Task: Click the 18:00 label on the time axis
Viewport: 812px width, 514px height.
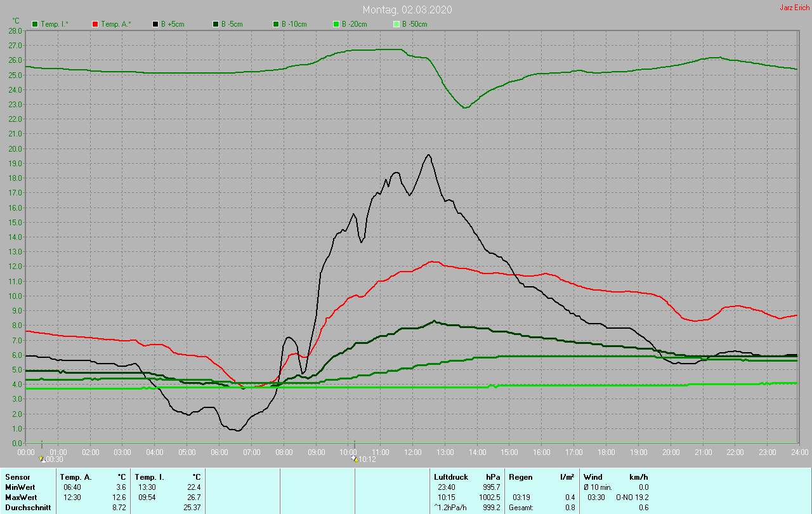Action: pos(606,452)
